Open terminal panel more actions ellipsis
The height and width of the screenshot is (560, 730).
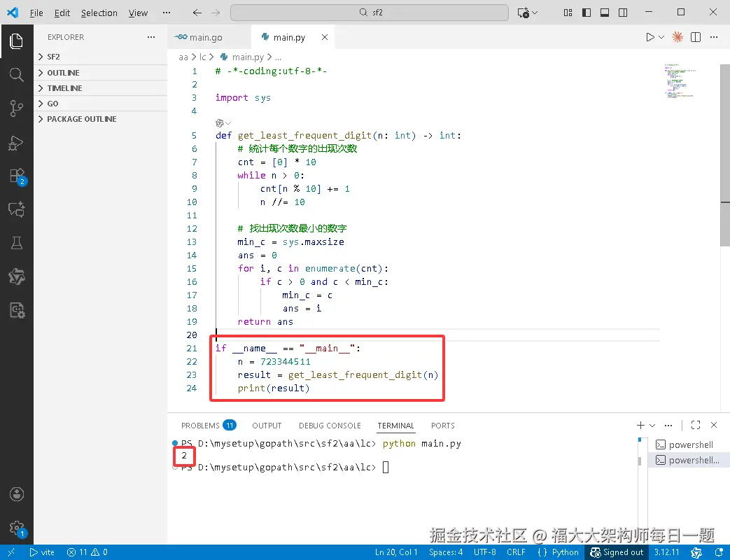coord(668,425)
